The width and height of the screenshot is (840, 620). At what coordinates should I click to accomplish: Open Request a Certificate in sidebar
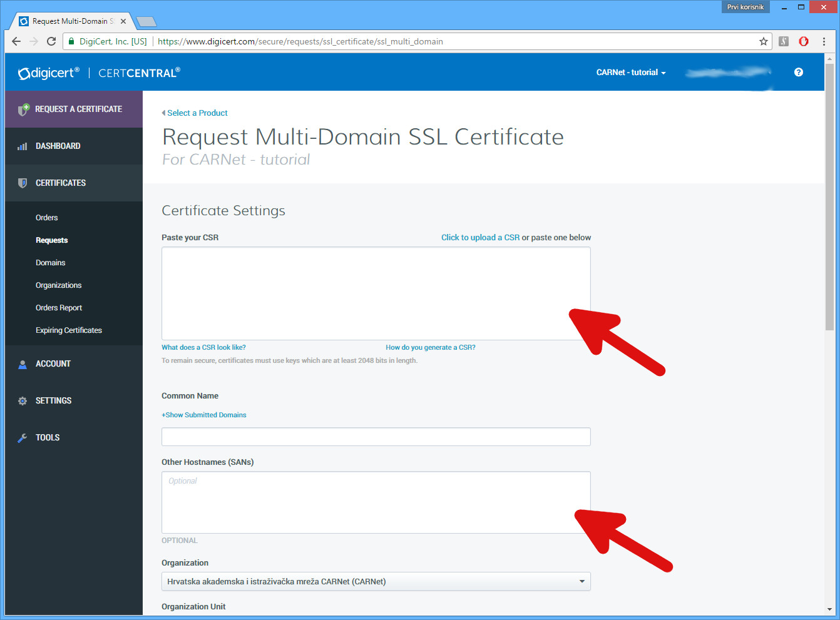click(74, 109)
